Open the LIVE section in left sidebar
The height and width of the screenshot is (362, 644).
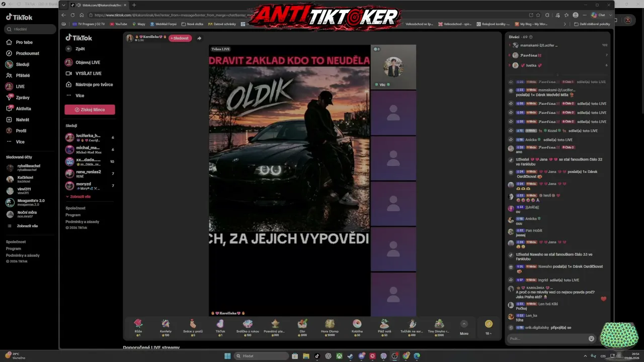tap(15, 86)
